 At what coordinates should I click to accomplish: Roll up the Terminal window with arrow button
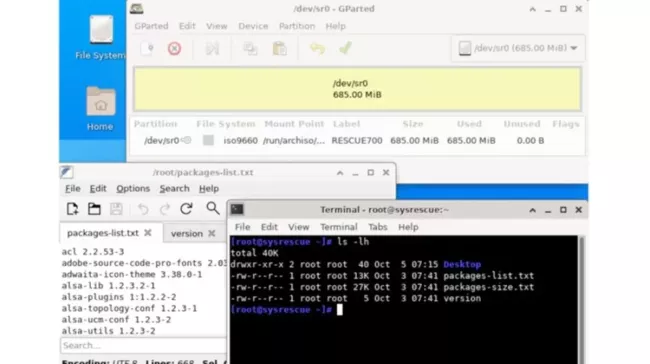533,210
